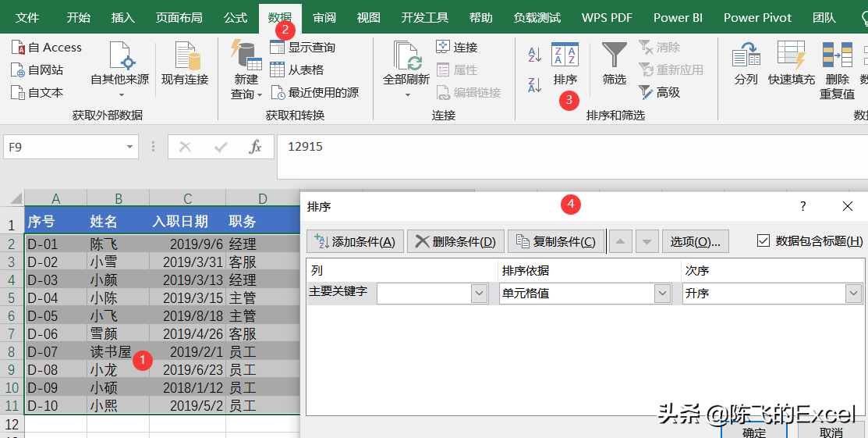Open Sort On (单元格值) dropdown

(x=663, y=294)
